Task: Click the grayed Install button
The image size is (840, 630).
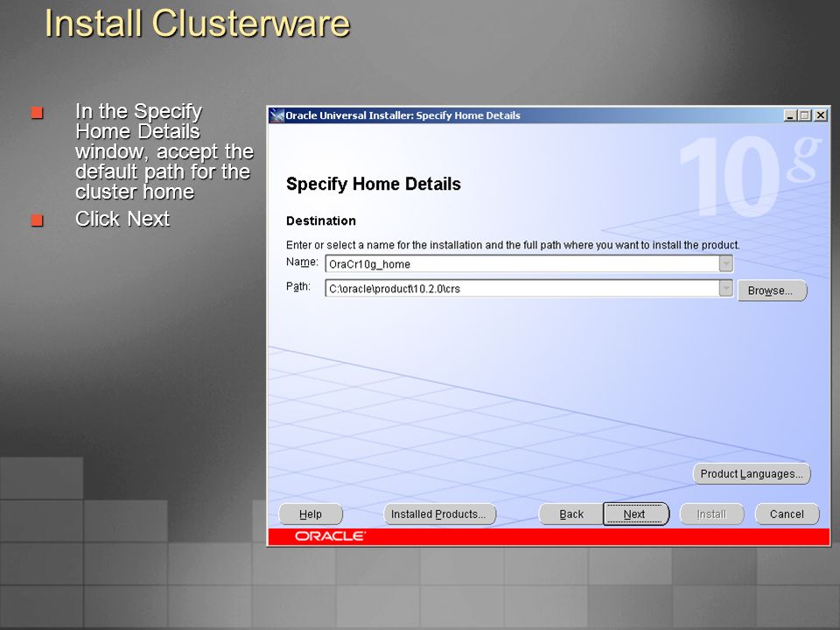Action: (x=711, y=514)
